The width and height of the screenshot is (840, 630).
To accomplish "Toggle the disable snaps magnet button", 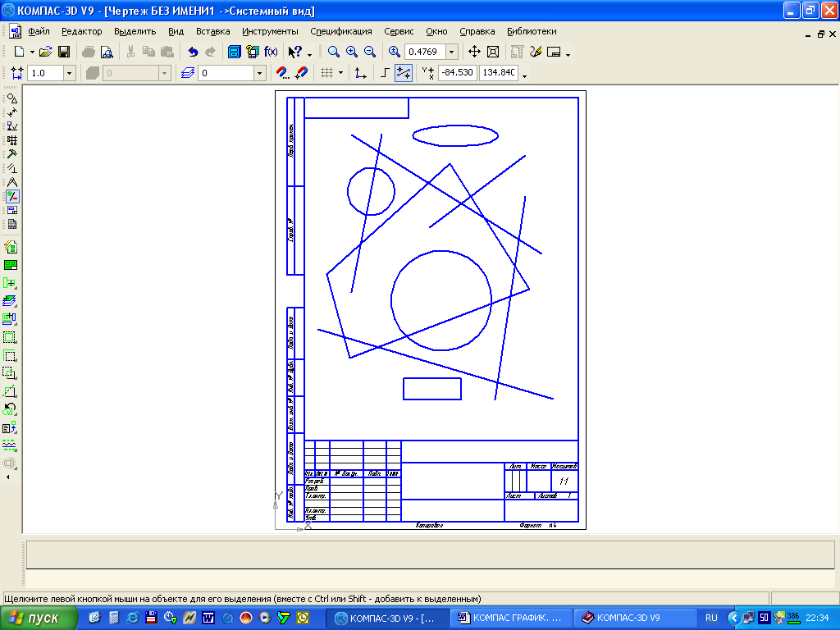I will click(301, 73).
